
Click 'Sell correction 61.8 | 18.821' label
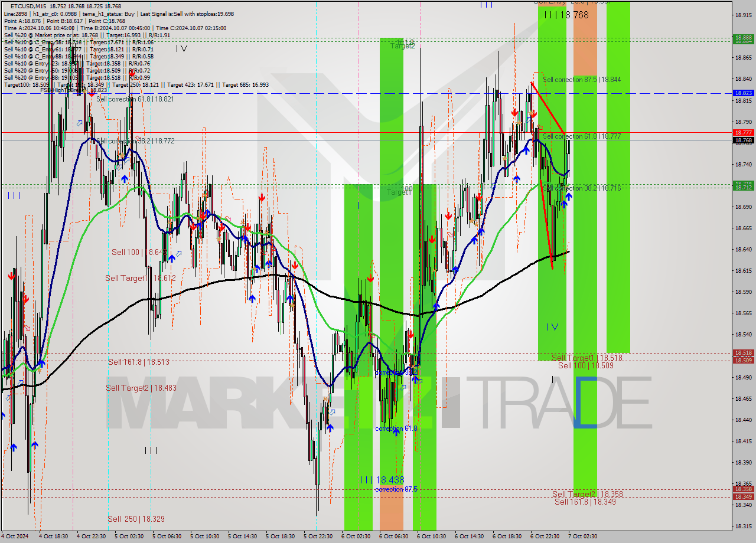[135, 99]
